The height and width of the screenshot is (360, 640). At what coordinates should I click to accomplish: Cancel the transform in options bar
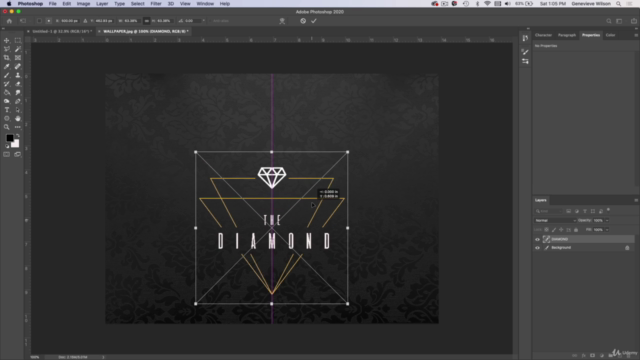click(303, 21)
